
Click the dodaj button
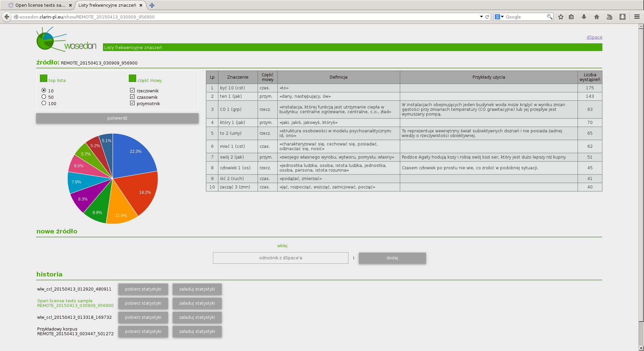[392, 258]
